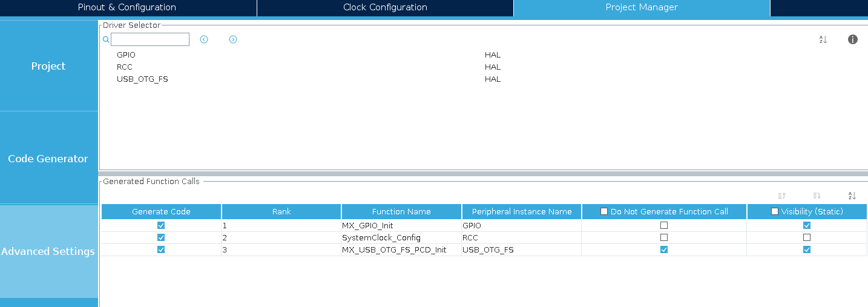Toggle Static visibility for MX_USB_OTG_FS_PCD_Init
This screenshot has height=307, width=868.
807,249
